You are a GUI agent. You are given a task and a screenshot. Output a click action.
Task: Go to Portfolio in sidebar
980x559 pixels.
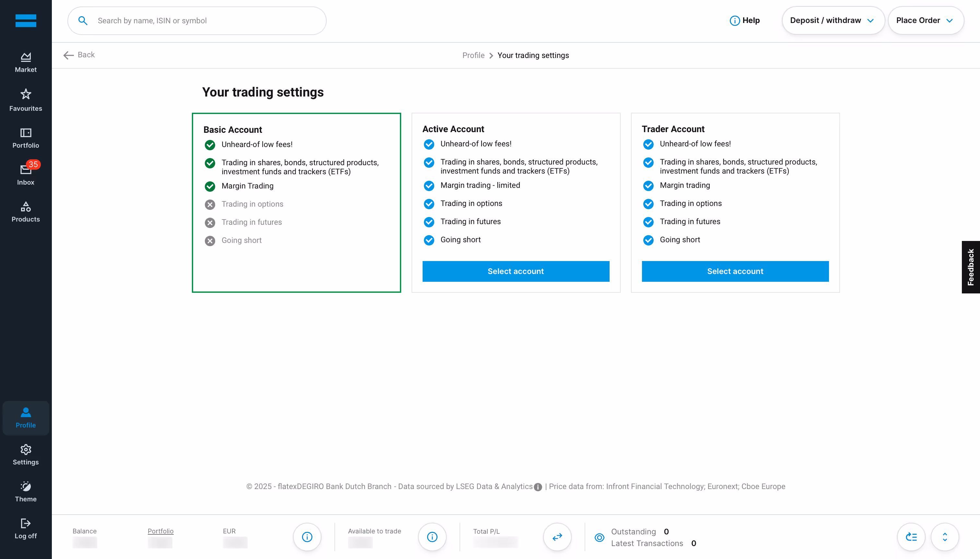26,138
